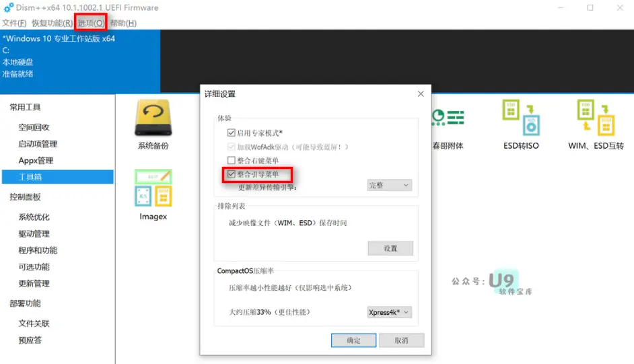Select the Windows 10 专业工作站版 system tile
Viewport: 634px width, 364px height.
pos(80,61)
